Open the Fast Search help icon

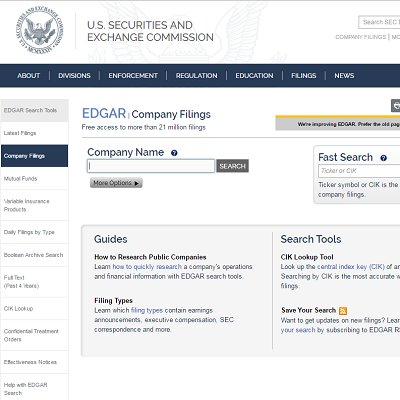(x=383, y=158)
